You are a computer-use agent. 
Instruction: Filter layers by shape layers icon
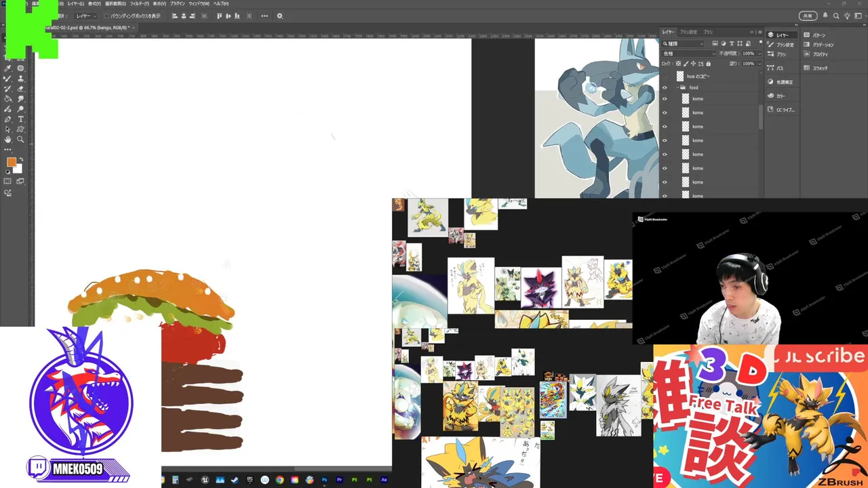740,43
